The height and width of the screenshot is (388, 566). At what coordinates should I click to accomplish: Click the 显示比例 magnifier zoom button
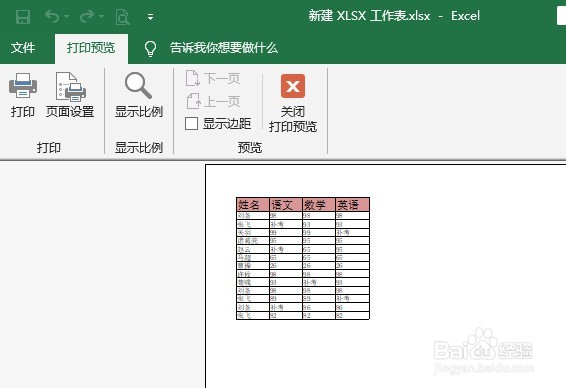pos(139,95)
